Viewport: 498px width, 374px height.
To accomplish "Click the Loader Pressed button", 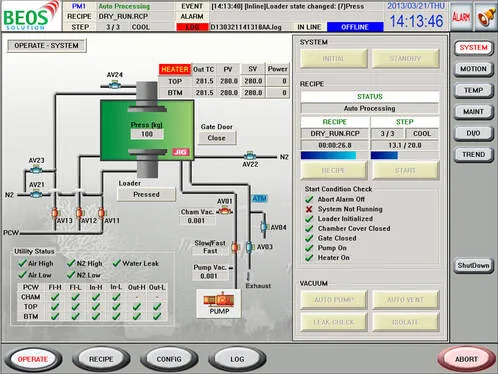I will coord(146,194).
